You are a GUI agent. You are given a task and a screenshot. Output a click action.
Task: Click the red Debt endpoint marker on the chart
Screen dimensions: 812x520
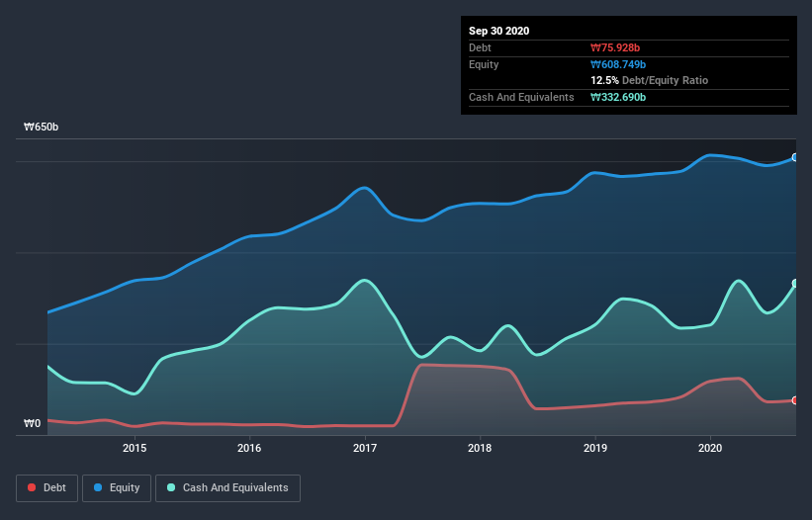pyautogui.click(x=795, y=400)
